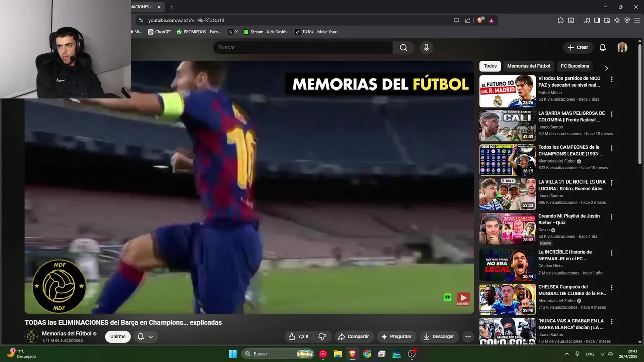This screenshot has width=644, height=362.
Task: Open the TikTok bookmark
Action: pyautogui.click(x=317, y=32)
